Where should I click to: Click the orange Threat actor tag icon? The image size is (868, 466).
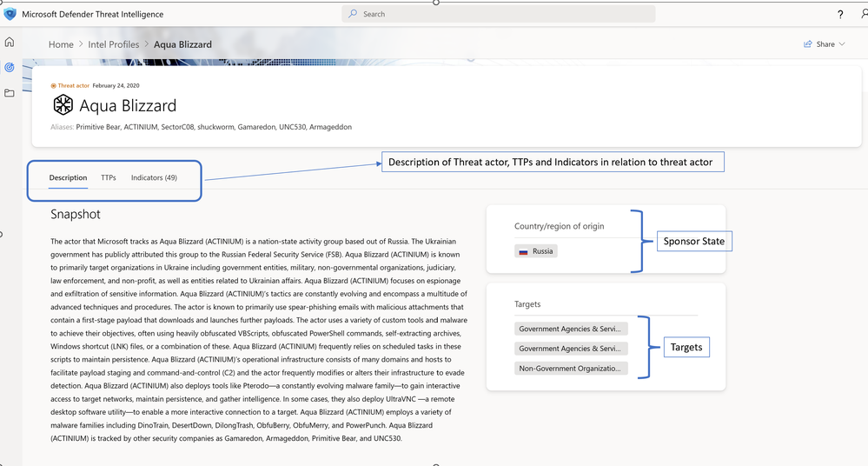(53, 86)
